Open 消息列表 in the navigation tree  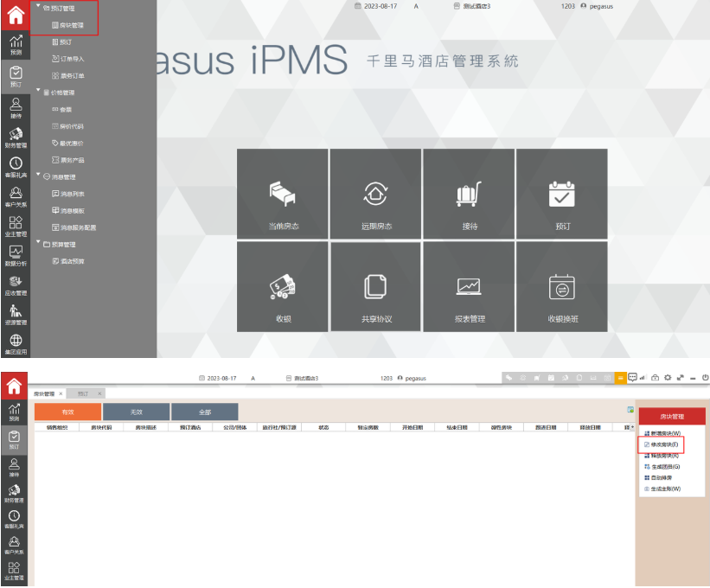pos(68,194)
